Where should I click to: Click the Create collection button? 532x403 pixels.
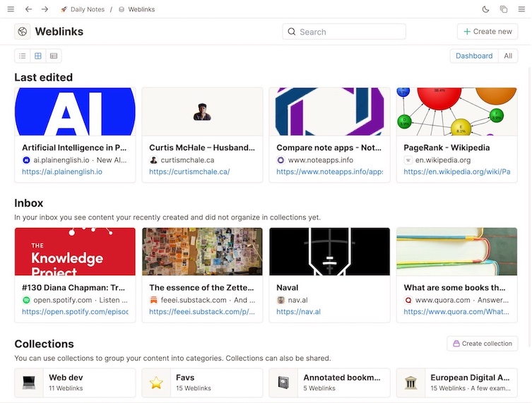point(482,343)
